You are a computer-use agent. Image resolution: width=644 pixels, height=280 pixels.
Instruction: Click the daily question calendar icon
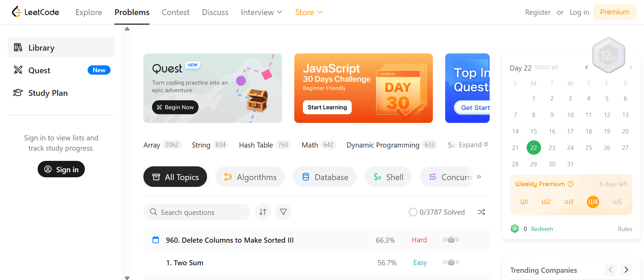pyautogui.click(x=156, y=240)
